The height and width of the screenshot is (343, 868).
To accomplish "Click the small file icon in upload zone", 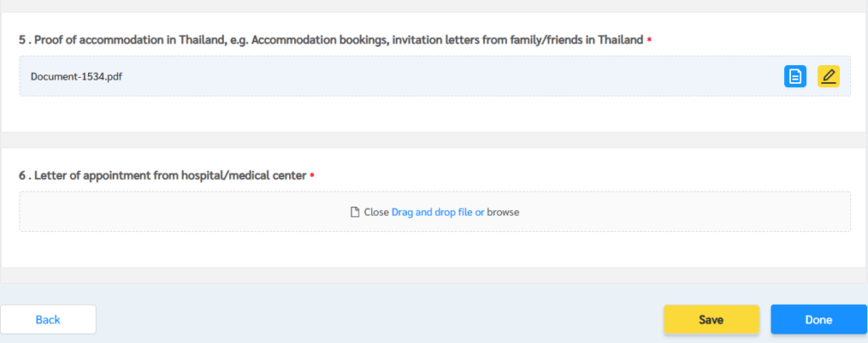I will [x=355, y=212].
